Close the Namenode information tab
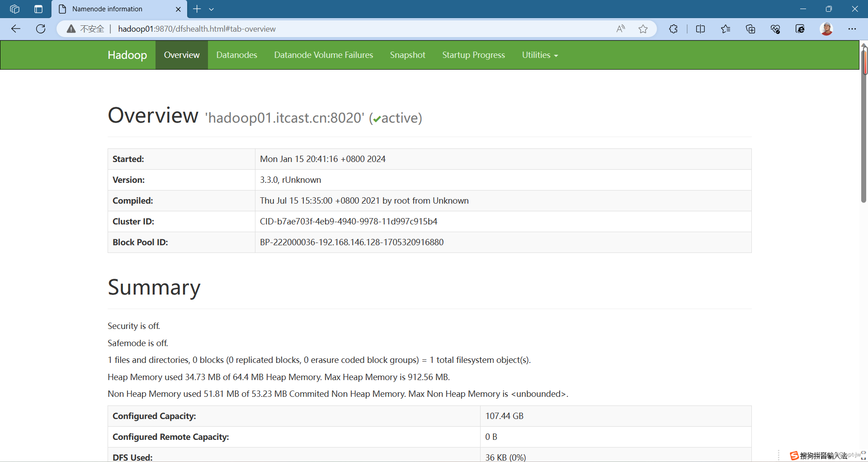The height and width of the screenshot is (462, 868). tap(178, 9)
